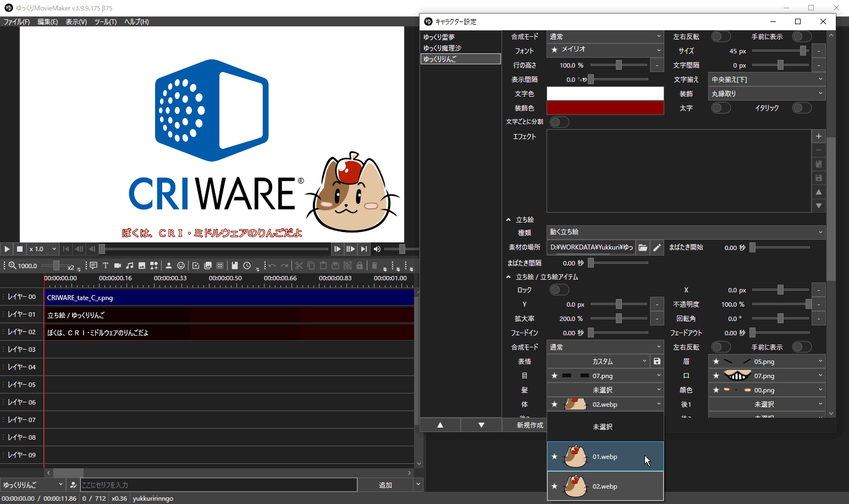
Task: Stop the preview playback
Action: [x=20, y=249]
